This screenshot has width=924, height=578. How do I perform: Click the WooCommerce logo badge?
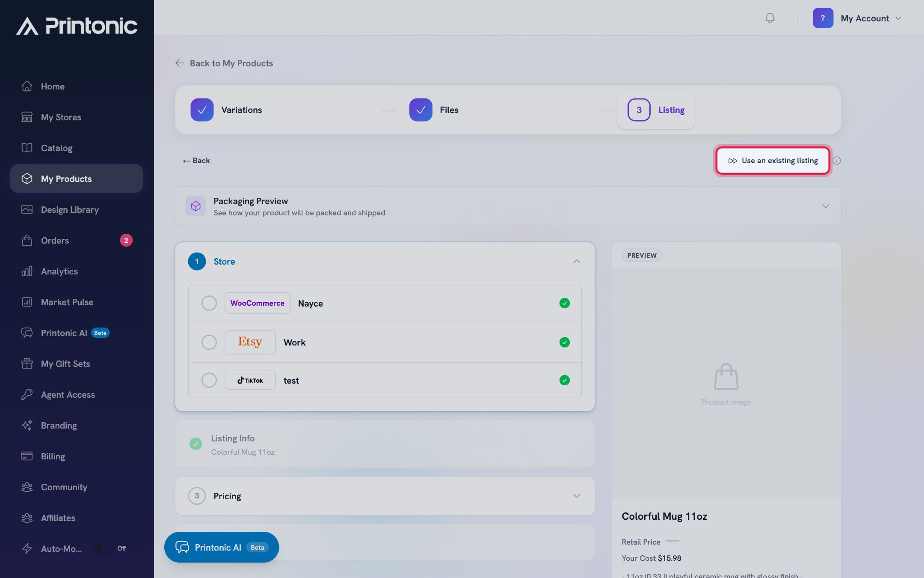[258, 303]
